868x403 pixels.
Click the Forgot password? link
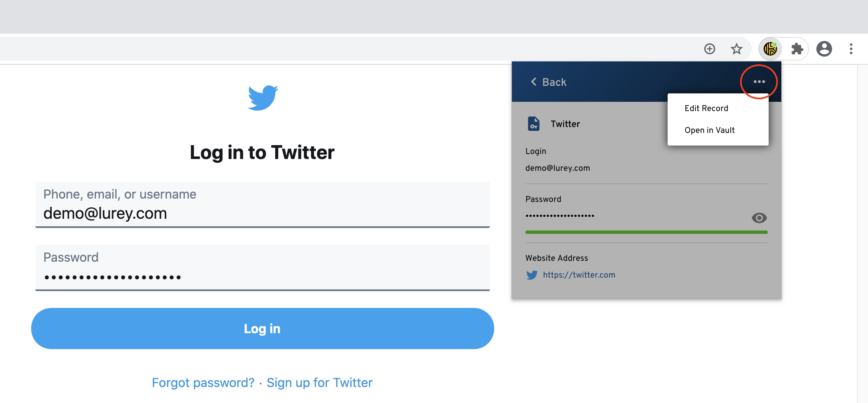coord(203,383)
